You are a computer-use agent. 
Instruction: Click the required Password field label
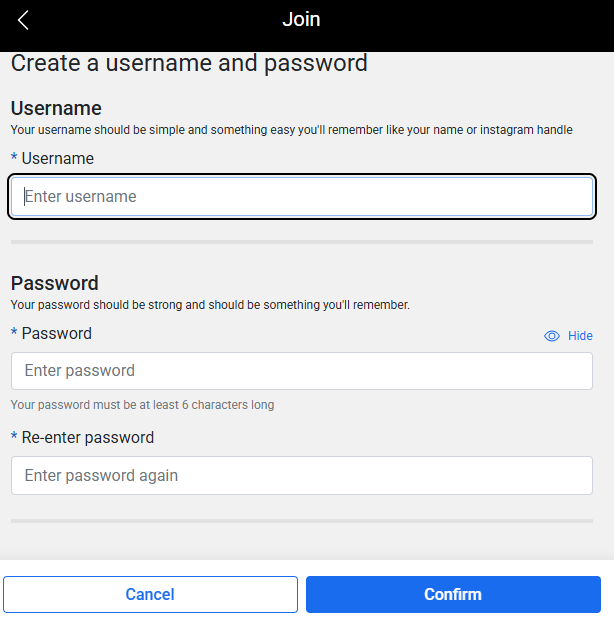tap(56, 333)
